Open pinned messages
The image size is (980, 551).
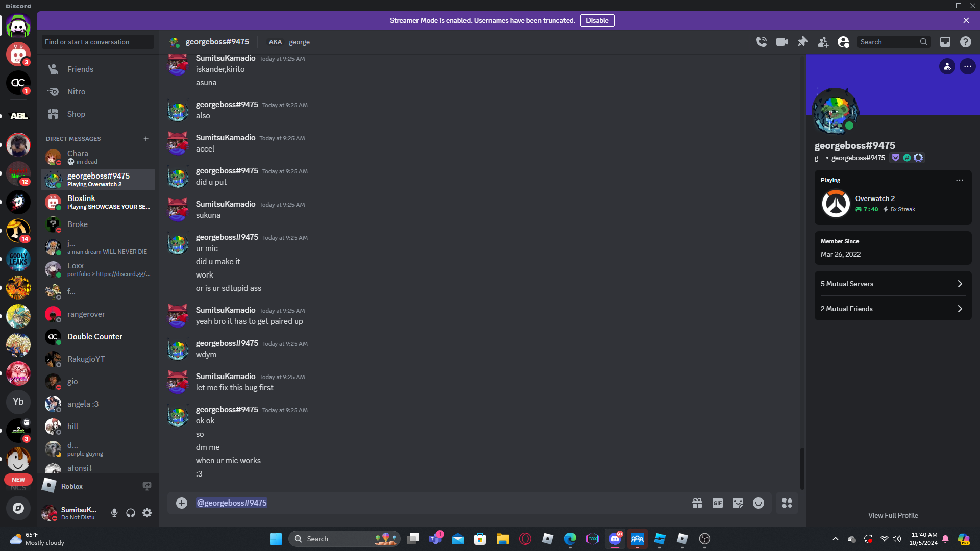point(802,42)
